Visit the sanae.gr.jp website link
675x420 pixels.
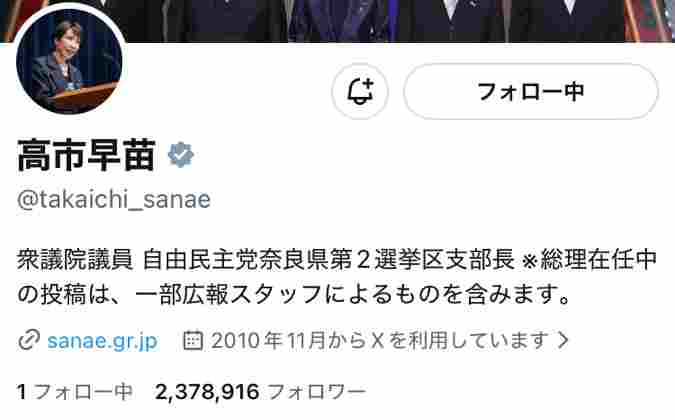102,341
